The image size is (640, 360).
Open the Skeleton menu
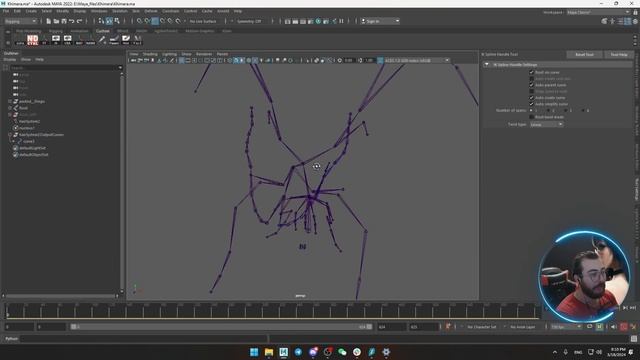(120, 11)
